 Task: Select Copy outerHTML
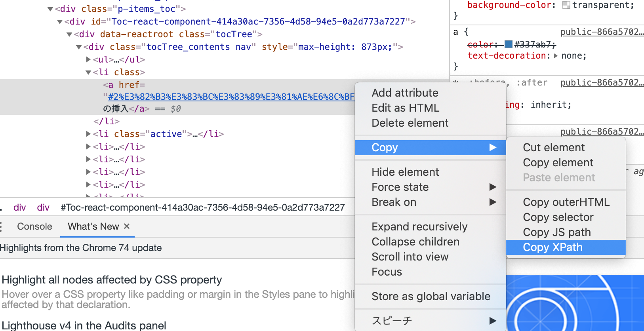coord(566,202)
